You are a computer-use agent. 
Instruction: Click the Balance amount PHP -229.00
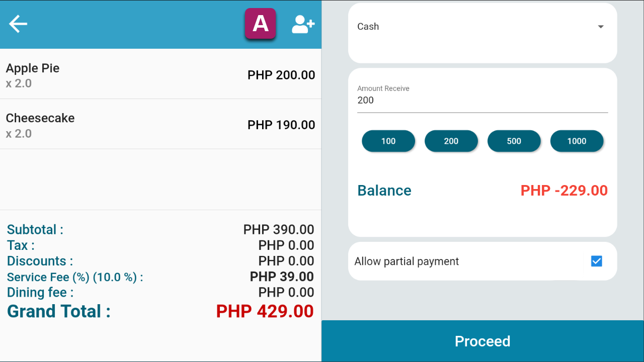tap(564, 191)
